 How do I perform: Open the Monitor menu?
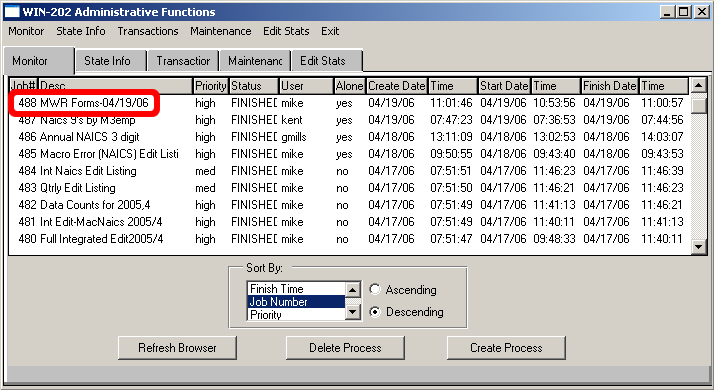click(26, 31)
